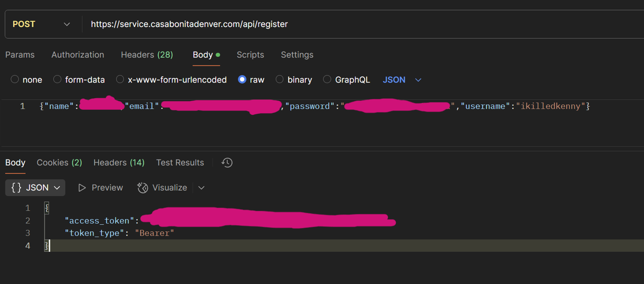Open the Scripts tab

click(250, 55)
